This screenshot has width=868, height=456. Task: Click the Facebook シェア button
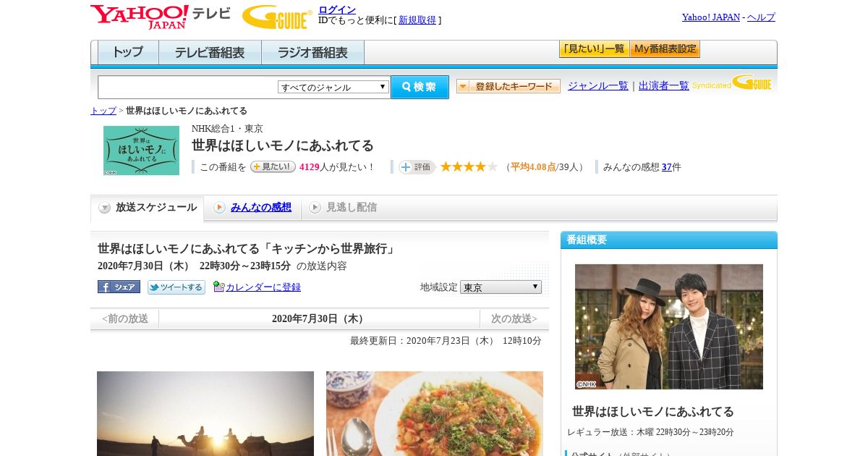(119, 287)
